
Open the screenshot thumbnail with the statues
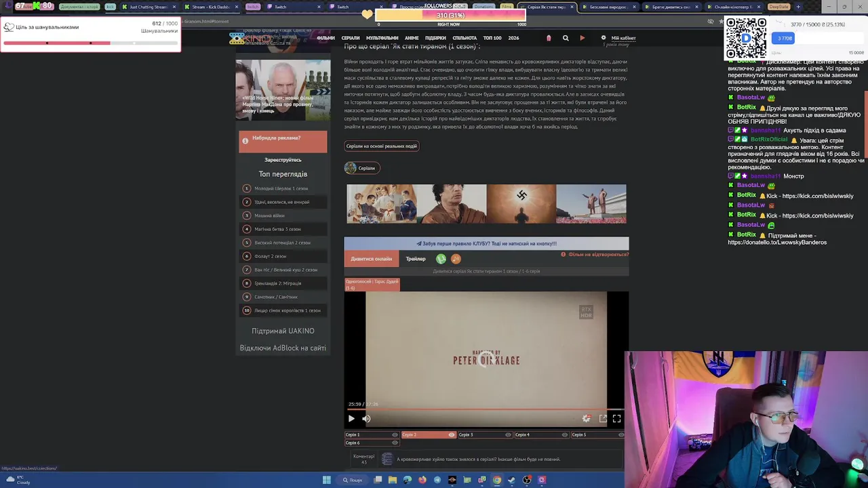tap(591, 204)
